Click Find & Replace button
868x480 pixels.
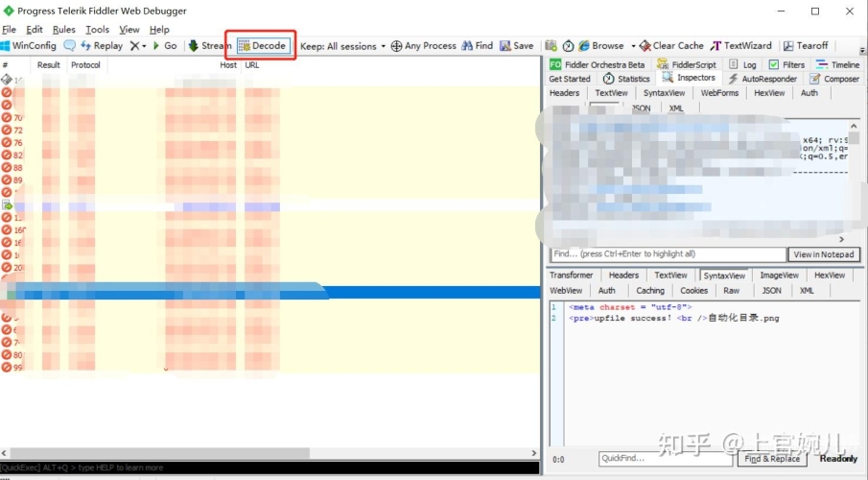point(772,459)
